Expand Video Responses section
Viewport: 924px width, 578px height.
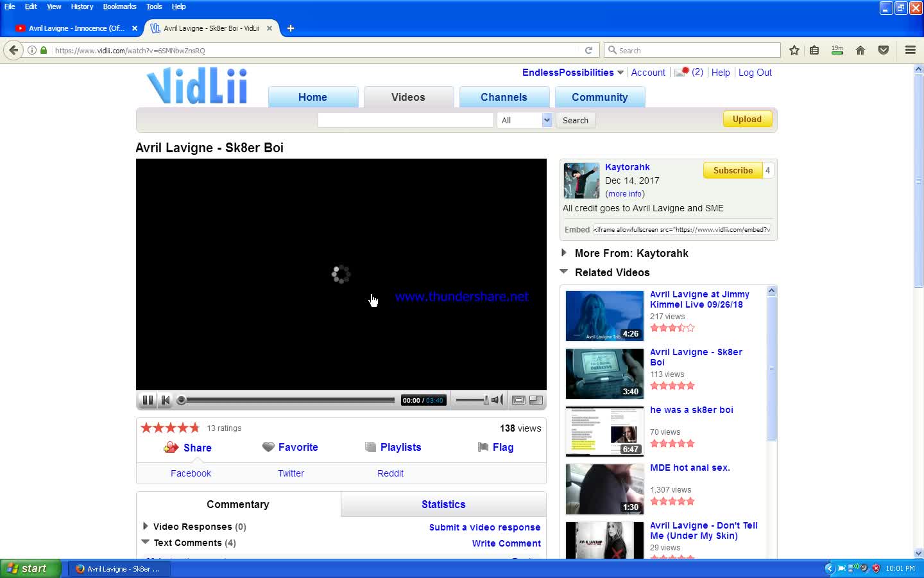(145, 526)
